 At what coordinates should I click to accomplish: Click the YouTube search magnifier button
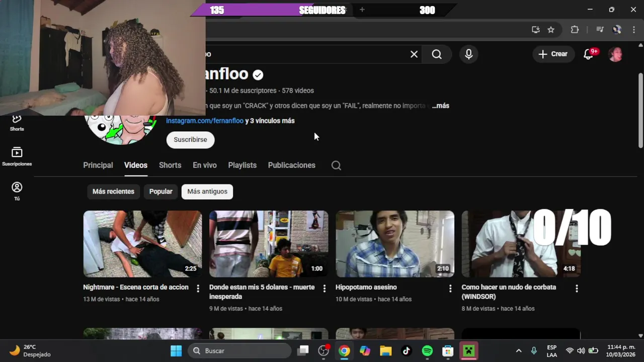tap(437, 54)
